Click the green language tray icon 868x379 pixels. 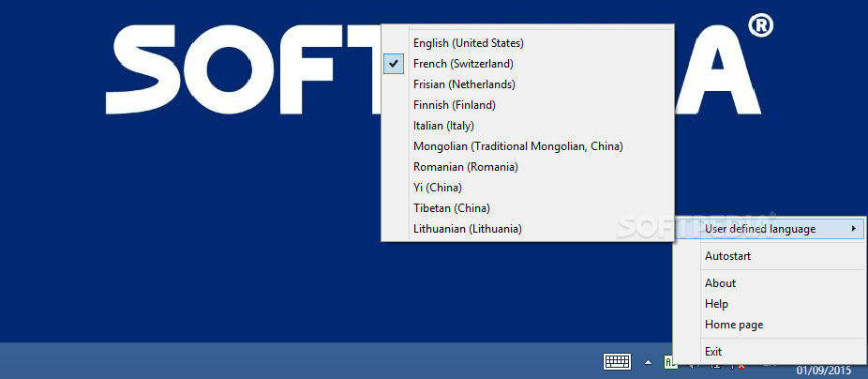[x=669, y=362]
